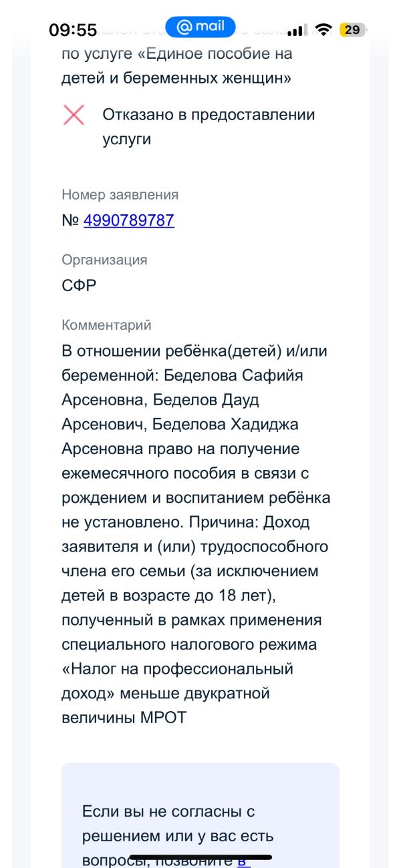Tap the «Организация» label

104,260
